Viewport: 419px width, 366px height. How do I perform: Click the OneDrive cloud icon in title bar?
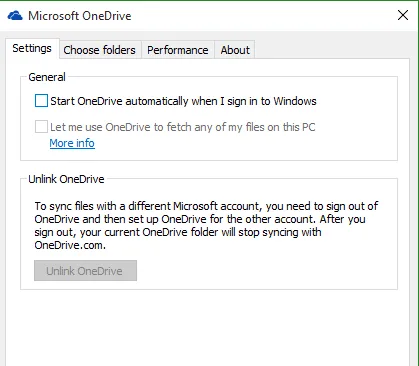pos(15,16)
